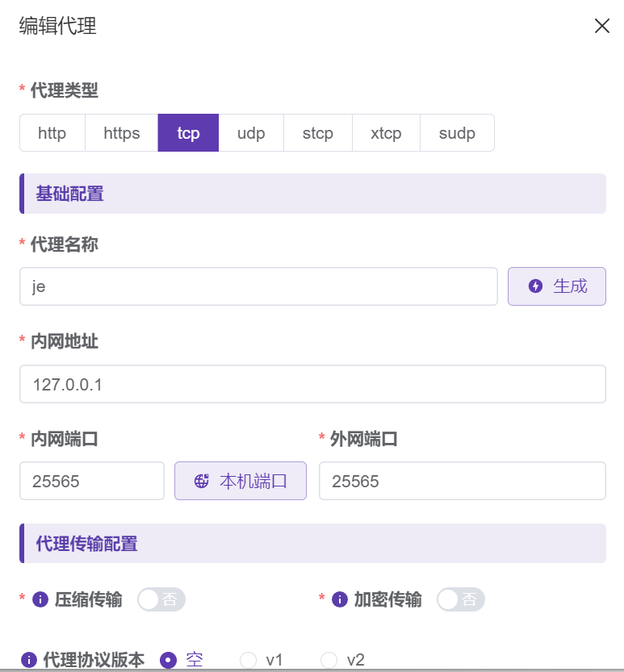Toggle the 压缩传输 switch

click(161, 599)
